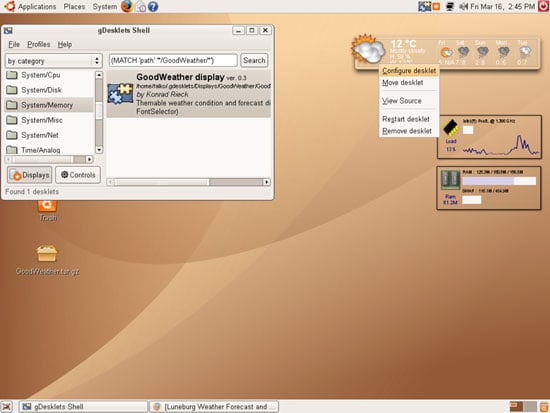Click the System/Disk folder icon

[x=12, y=90]
